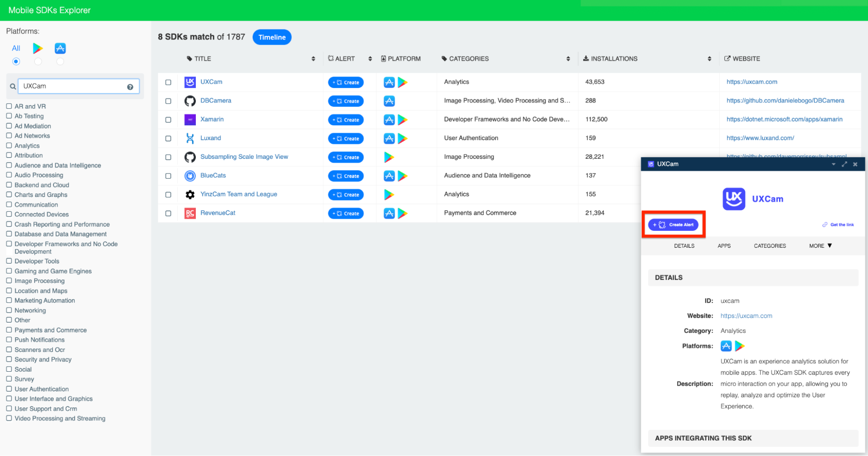Viewport: 868px width, 456px height.
Task: Click Google Play icon in RevenueCat row
Action: pos(403,213)
